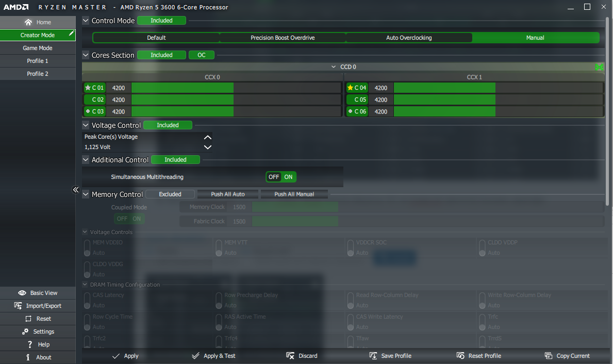Collapse the CCD 0 chevron

point(334,67)
